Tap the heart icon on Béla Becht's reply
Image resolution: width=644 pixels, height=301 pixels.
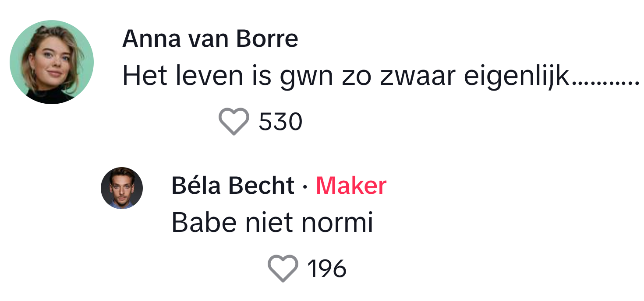click(x=283, y=268)
